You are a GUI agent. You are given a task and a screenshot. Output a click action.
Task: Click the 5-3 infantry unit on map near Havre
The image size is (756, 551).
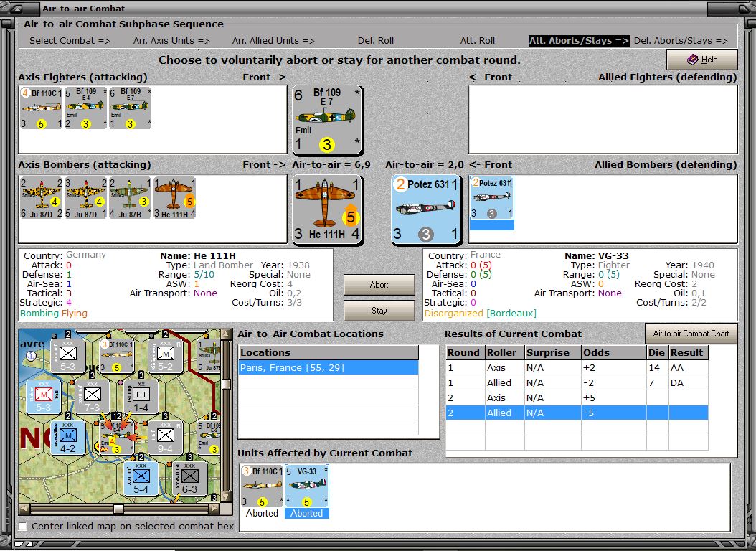point(67,357)
